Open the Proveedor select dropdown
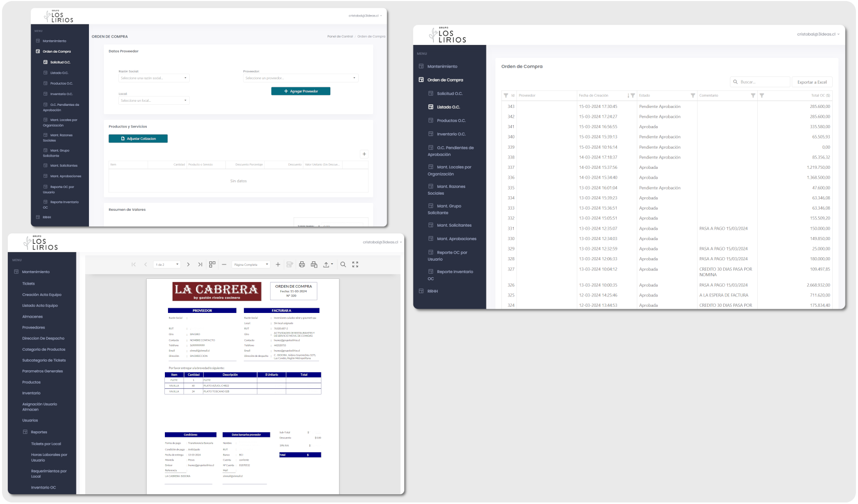 (300, 78)
